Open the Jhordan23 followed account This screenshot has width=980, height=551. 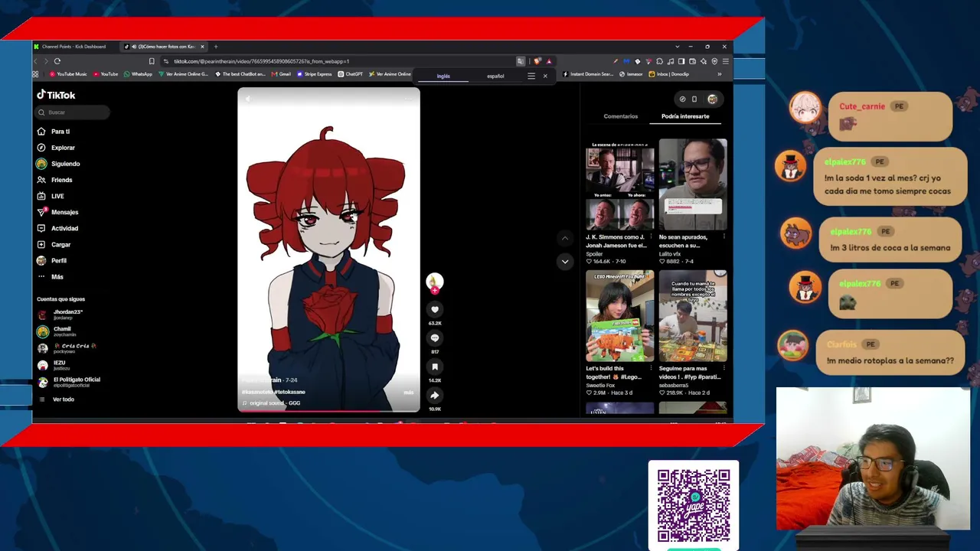tap(60, 315)
